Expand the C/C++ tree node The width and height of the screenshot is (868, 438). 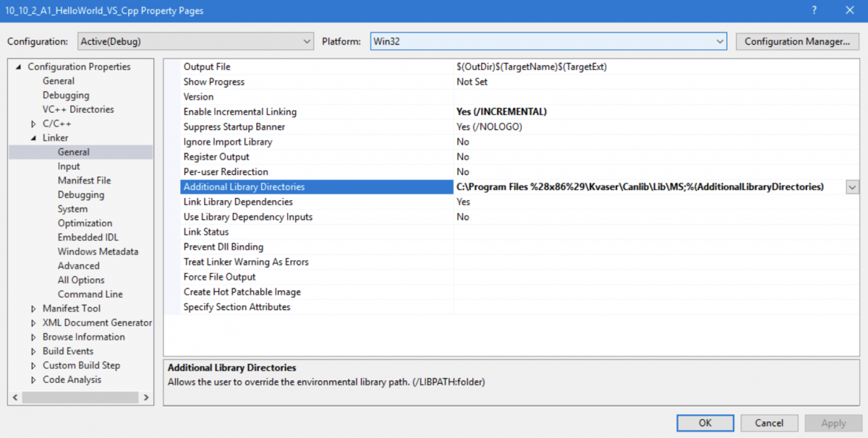[32, 123]
